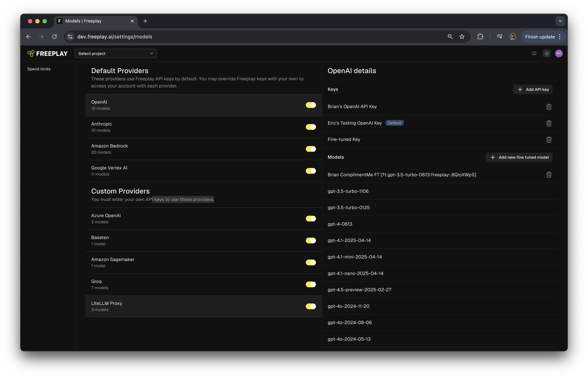Open Chrome extensions puzzle icon
588x378 pixels.
[x=480, y=37]
